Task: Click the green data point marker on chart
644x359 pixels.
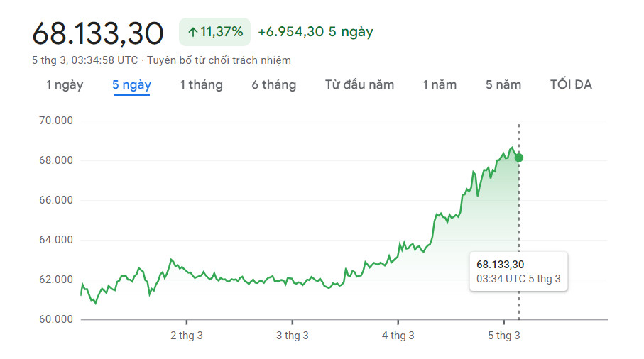Action: pyautogui.click(x=519, y=158)
